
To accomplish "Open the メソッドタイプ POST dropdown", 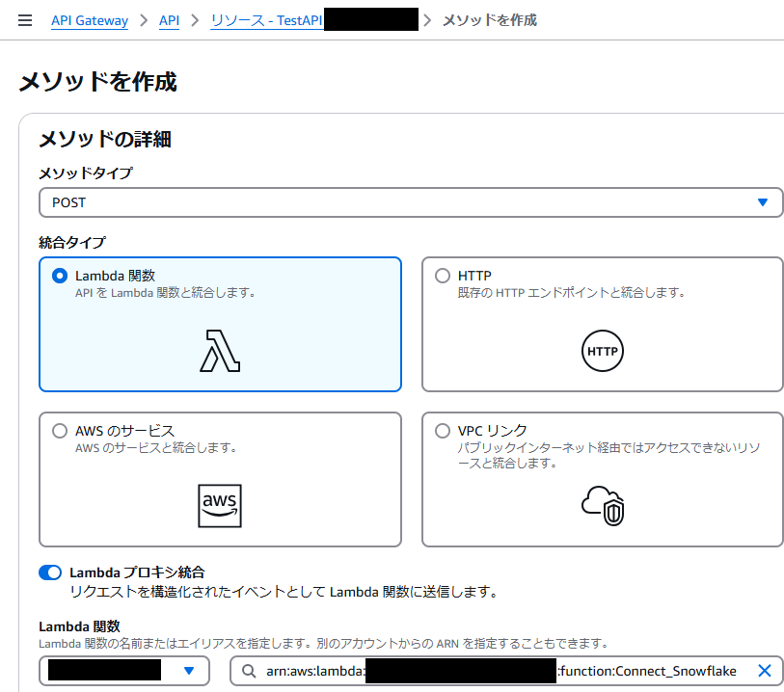I will click(411, 202).
